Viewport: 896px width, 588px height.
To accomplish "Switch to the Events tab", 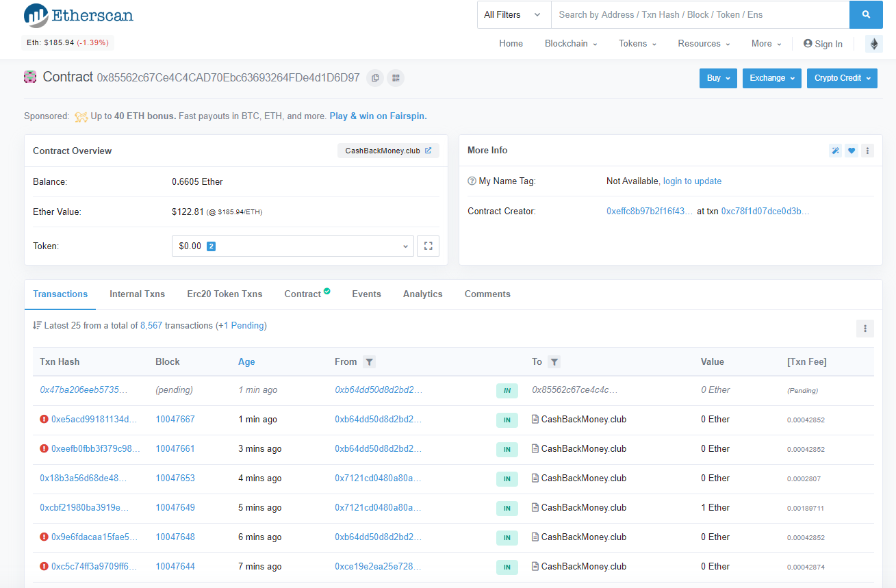I will pos(366,294).
